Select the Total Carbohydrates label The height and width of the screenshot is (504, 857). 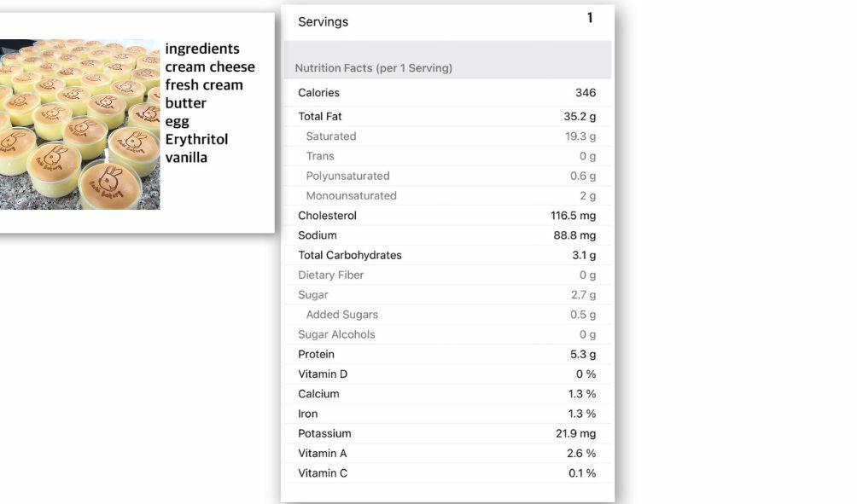(x=349, y=255)
